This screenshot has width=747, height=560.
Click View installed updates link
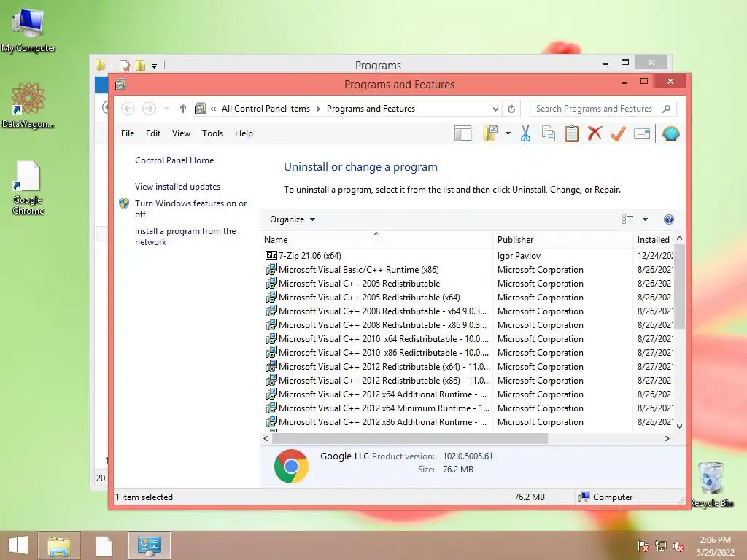click(x=178, y=187)
